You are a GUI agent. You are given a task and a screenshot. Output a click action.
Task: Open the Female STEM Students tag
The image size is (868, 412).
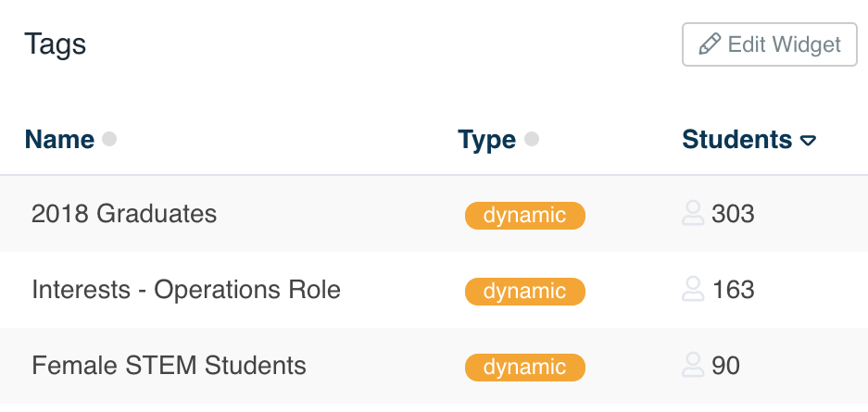coord(169,366)
